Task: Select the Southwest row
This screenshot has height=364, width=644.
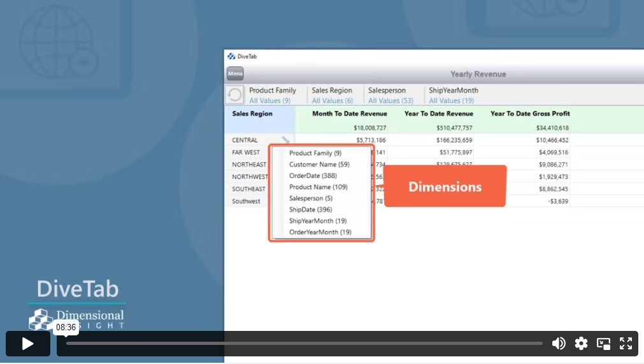Action: click(246, 202)
